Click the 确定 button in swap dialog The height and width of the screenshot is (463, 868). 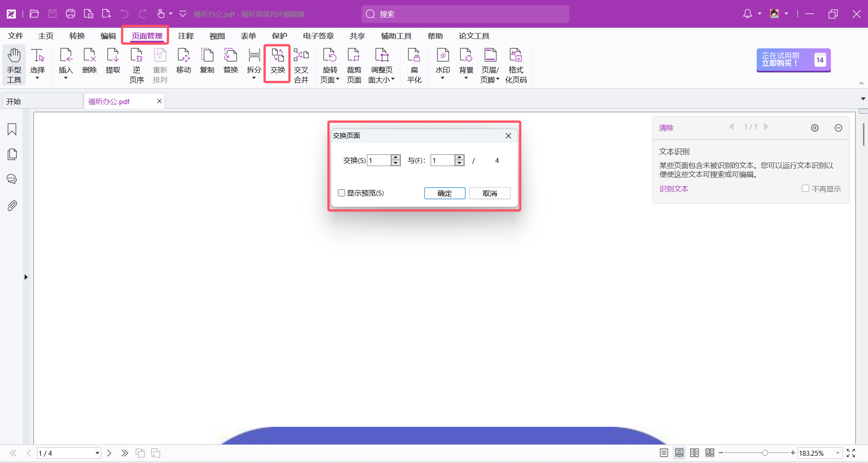coord(444,193)
